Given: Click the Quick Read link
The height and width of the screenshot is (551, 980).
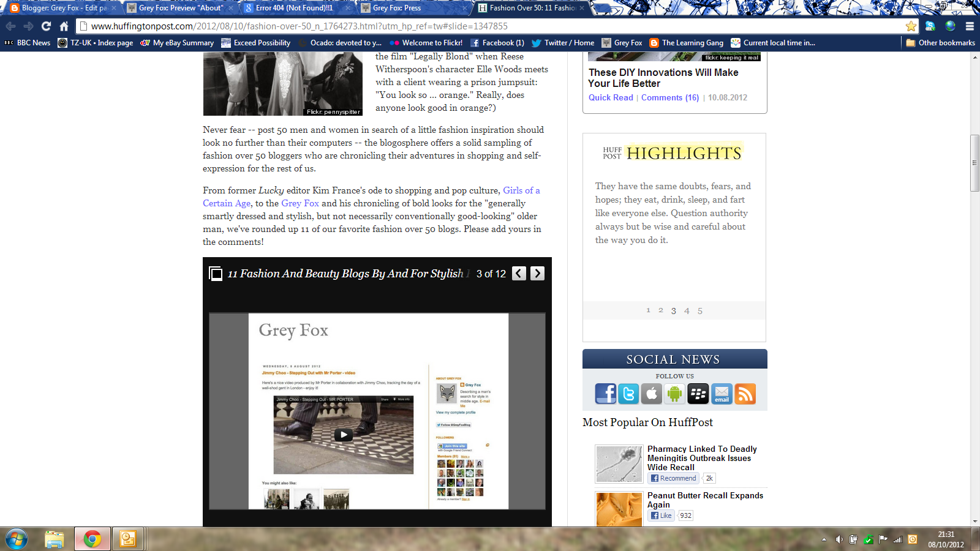Looking at the screenshot, I should [611, 97].
